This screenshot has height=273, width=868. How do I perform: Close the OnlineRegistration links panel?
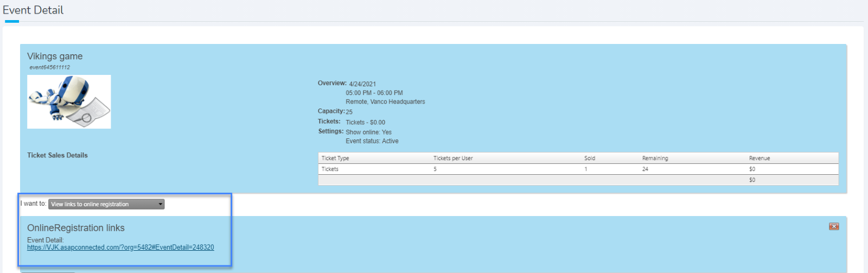coord(834,226)
